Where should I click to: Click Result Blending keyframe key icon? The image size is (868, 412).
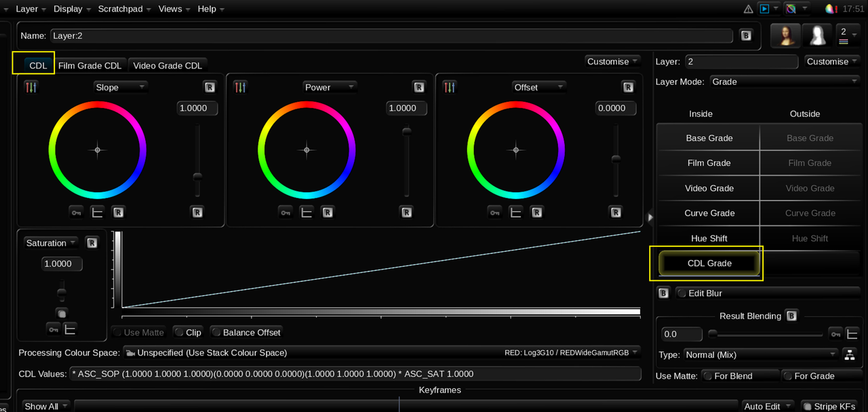835,334
